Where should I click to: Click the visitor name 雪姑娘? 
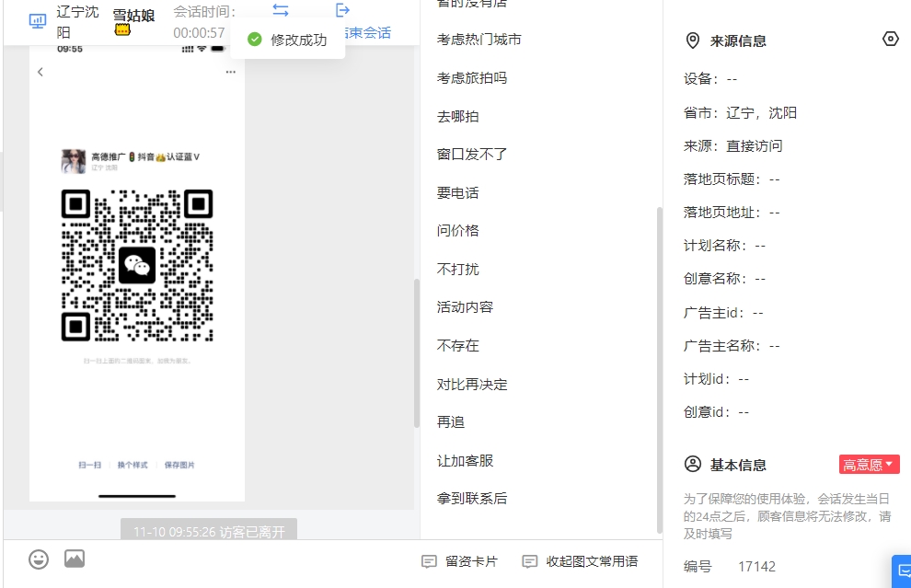click(x=133, y=15)
